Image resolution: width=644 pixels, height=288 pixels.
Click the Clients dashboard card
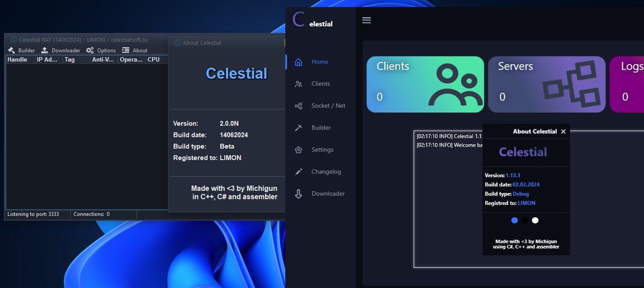tap(425, 84)
